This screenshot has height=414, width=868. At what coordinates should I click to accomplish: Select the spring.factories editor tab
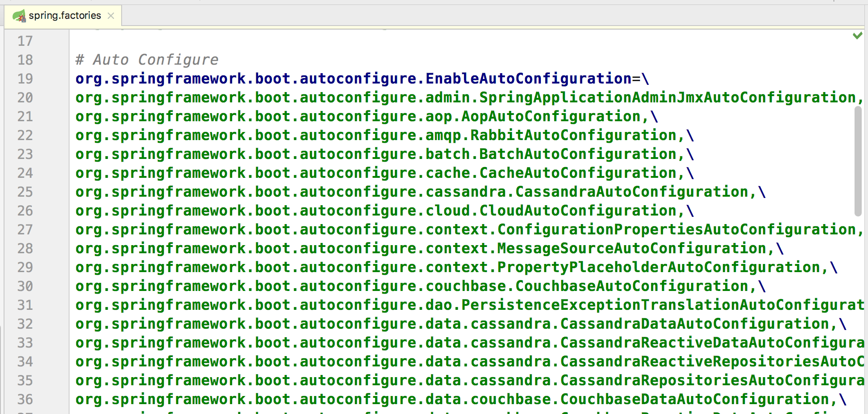click(x=65, y=16)
